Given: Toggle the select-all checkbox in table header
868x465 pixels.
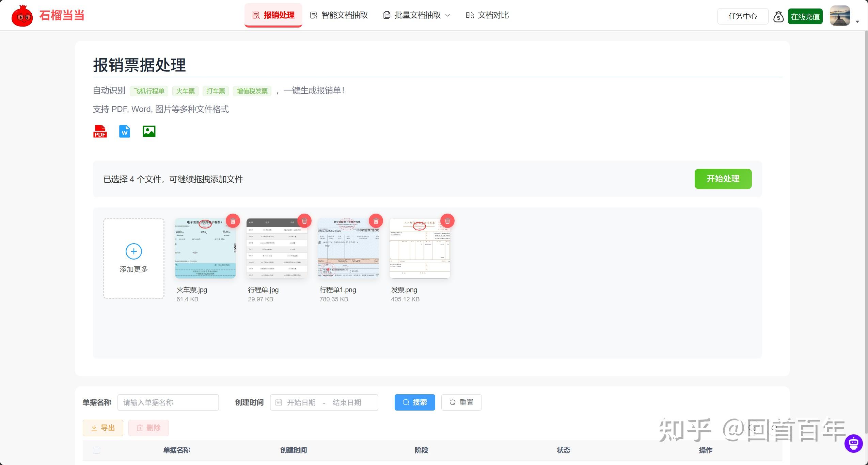Looking at the screenshot, I should [x=96, y=450].
